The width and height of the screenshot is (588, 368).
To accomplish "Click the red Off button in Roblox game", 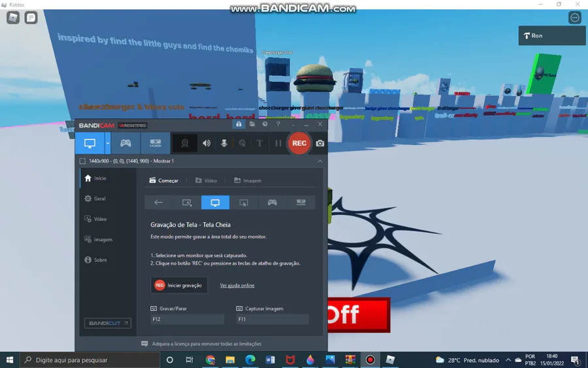I will pyautogui.click(x=359, y=315).
